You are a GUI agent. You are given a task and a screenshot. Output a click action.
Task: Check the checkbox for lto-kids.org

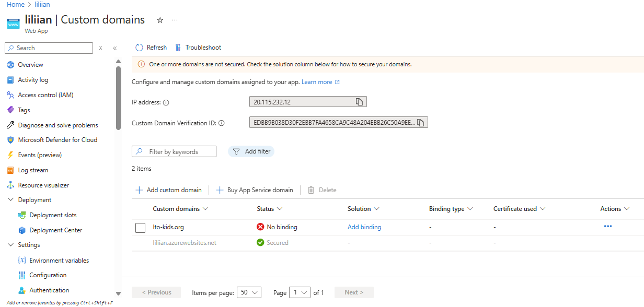(x=140, y=228)
